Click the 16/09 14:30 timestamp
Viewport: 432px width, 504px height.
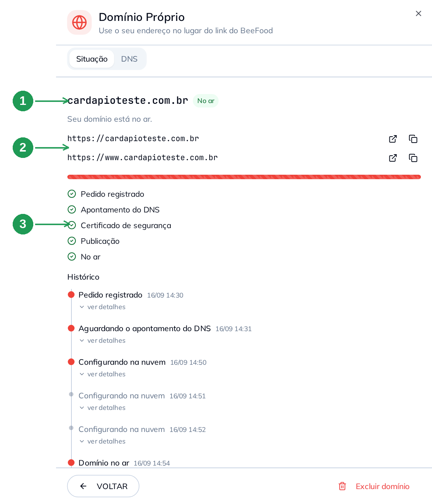point(165,295)
